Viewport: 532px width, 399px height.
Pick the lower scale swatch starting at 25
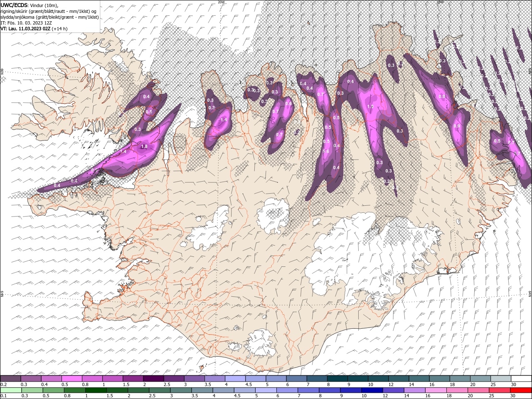click(499, 390)
